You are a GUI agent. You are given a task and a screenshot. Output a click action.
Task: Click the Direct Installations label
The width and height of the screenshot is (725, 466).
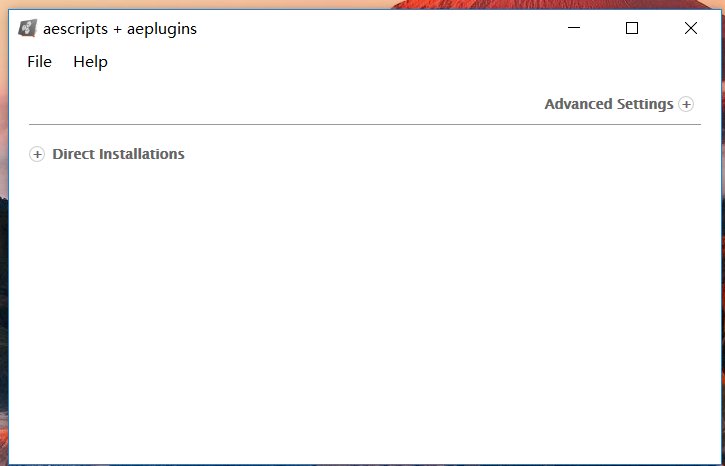pos(118,154)
